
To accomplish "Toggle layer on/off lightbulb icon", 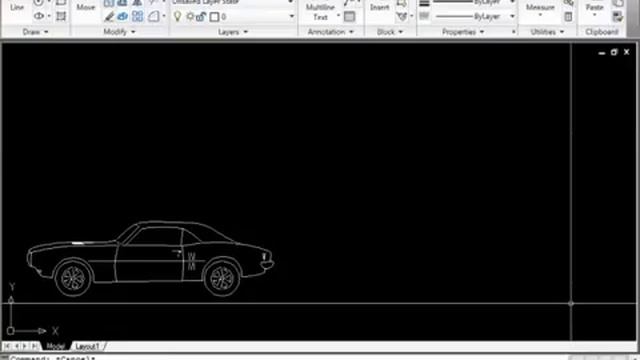I will click(178, 16).
